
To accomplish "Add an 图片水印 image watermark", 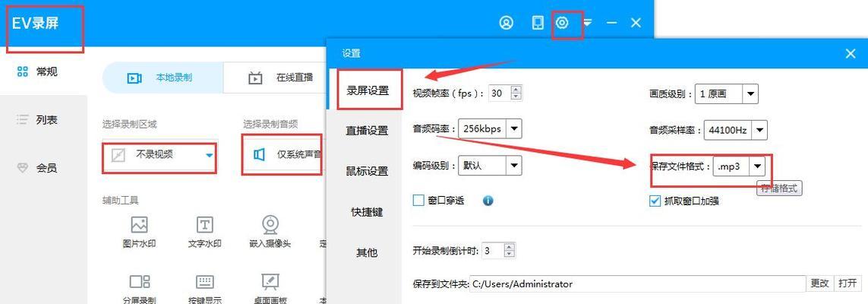I will (x=139, y=232).
